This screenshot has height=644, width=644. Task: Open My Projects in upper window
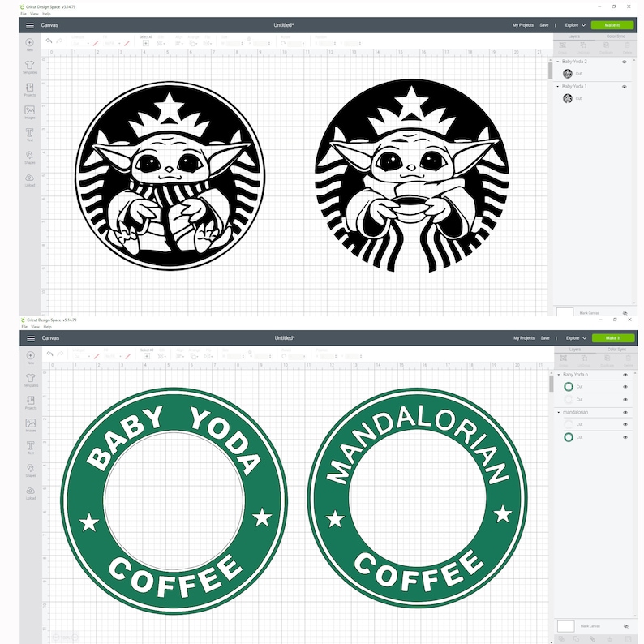pos(522,25)
